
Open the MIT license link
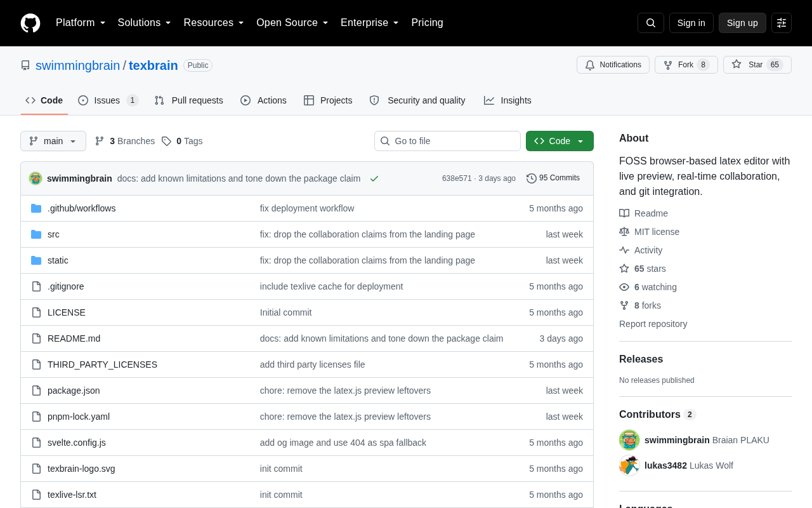click(x=649, y=232)
